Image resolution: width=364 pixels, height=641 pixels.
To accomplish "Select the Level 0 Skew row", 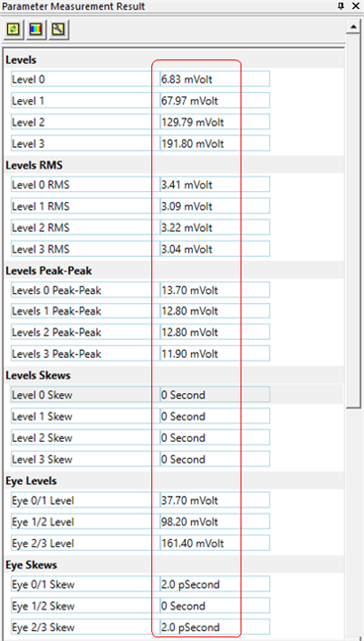I will click(x=141, y=395).
